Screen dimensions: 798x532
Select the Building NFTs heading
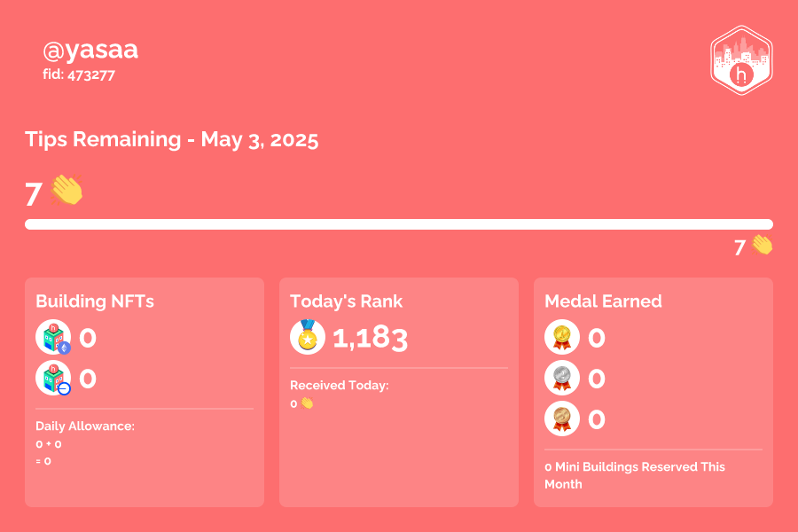click(95, 301)
